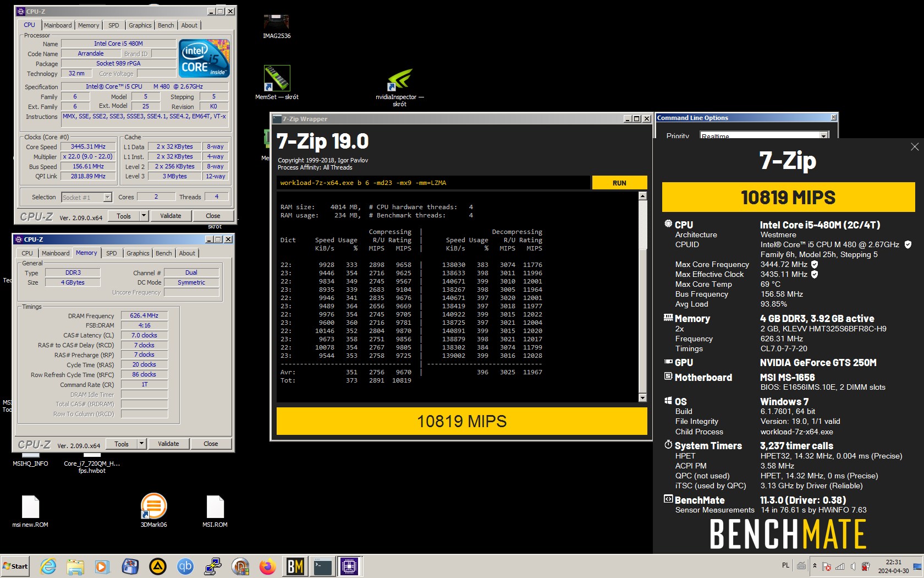The width and height of the screenshot is (924, 578).
Task: Click the verified shield beside CPUID in BenchMate
Action: pyautogui.click(x=908, y=244)
